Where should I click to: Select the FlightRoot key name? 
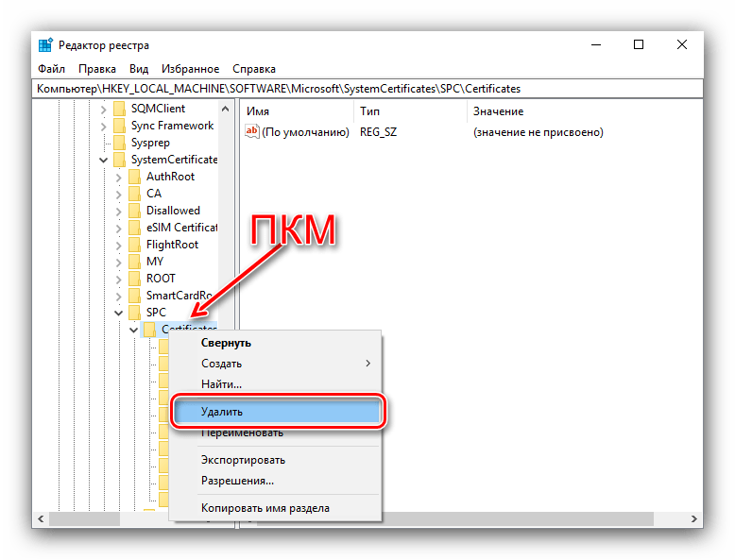coord(172,245)
